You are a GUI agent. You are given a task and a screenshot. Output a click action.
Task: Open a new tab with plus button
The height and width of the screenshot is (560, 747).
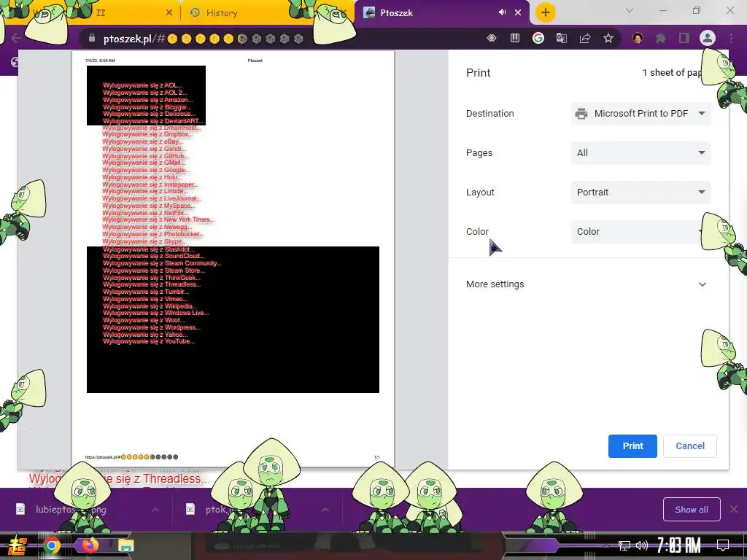coord(546,12)
